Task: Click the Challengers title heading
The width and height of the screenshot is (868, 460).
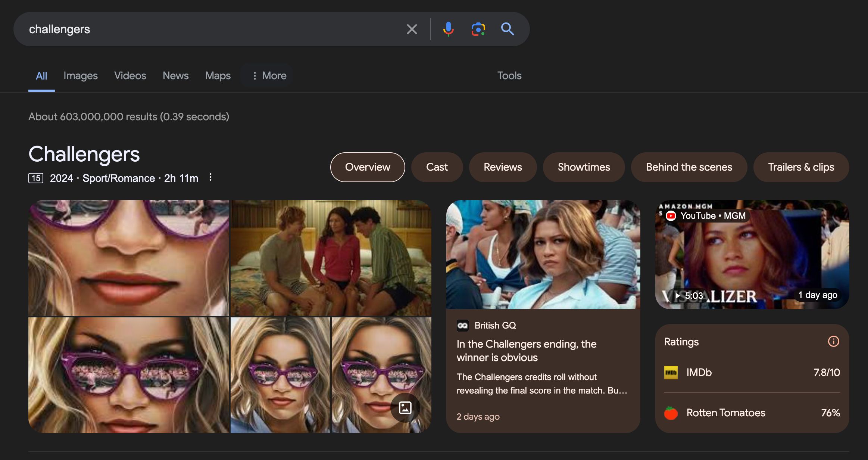Action: (84, 154)
